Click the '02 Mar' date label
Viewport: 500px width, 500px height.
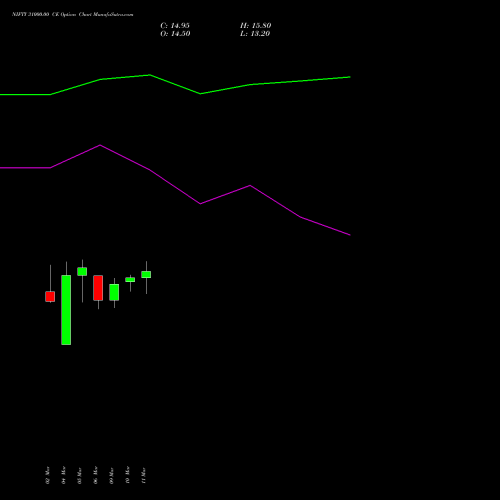48,475
